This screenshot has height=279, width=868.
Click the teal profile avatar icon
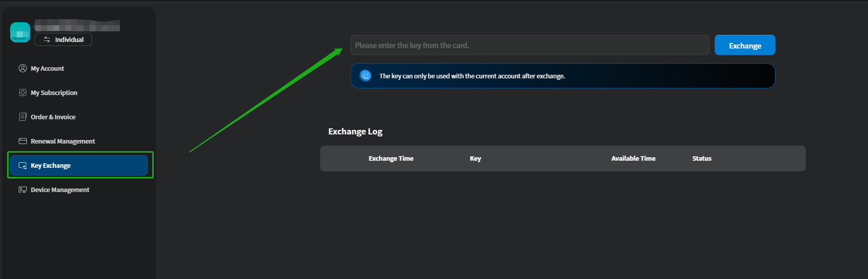(x=20, y=32)
